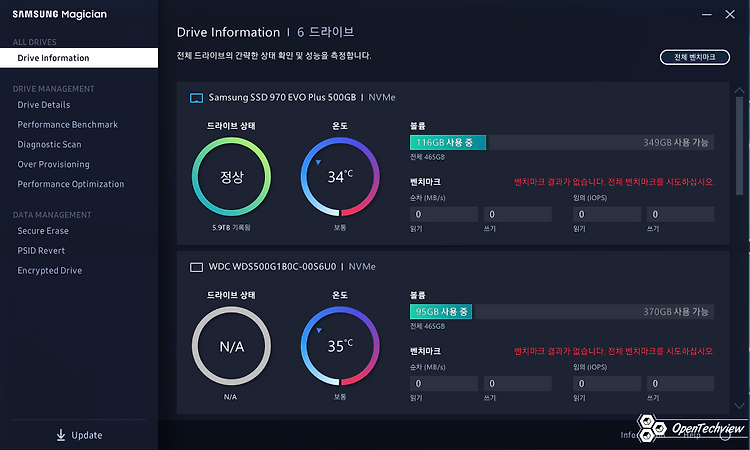Go to Performance Benchmark

(x=67, y=124)
